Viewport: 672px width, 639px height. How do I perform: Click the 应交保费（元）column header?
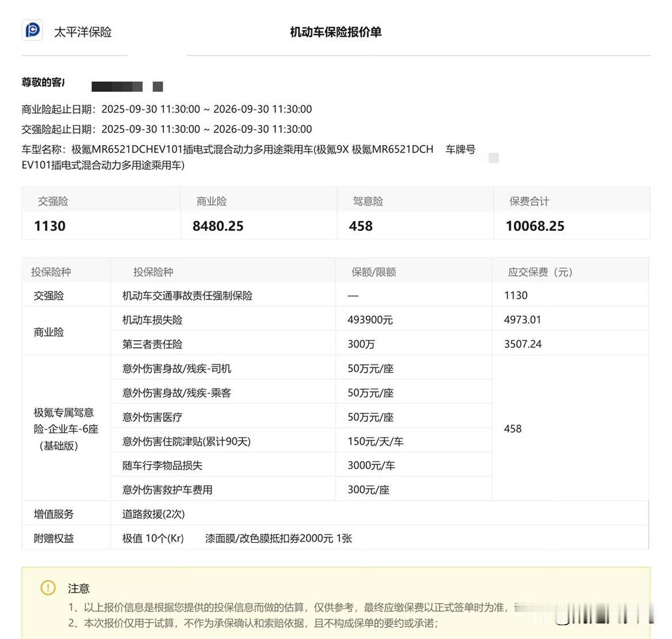click(x=540, y=272)
